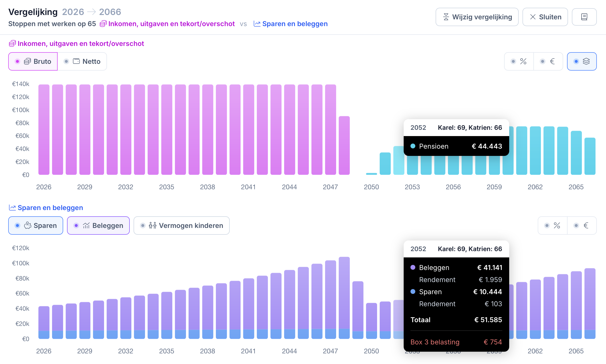Click the Vergelijking title text

coord(33,12)
